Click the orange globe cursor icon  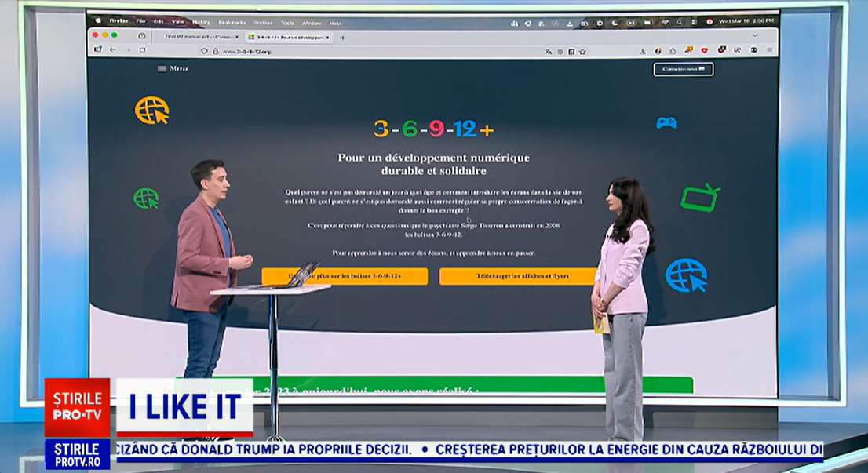[x=151, y=111]
